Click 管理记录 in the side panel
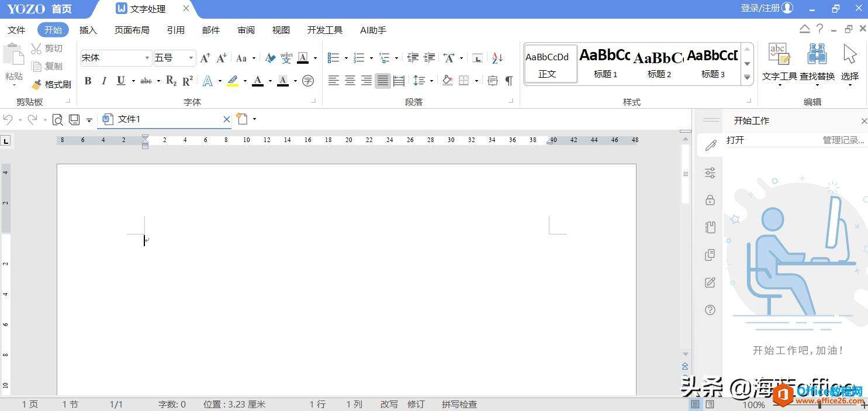This screenshot has width=868, height=411. pos(843,140)
